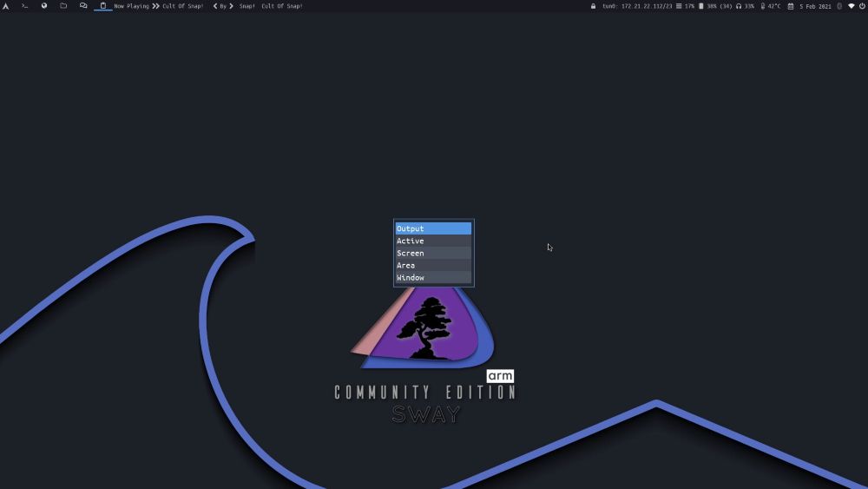Choose Active from the screenshot menu
868x489 pixels.
click(x=433, y=241)
